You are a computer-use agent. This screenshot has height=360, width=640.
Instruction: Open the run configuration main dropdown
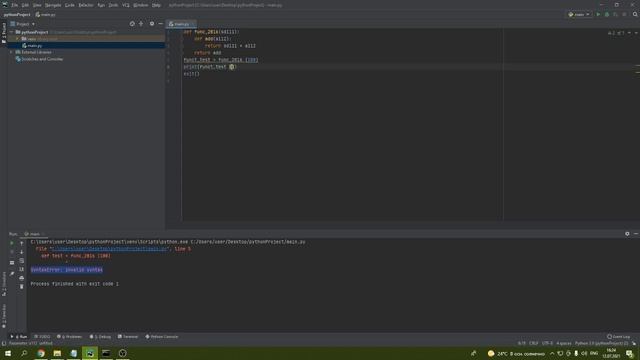pyautogui.click(x=579, y=14)
